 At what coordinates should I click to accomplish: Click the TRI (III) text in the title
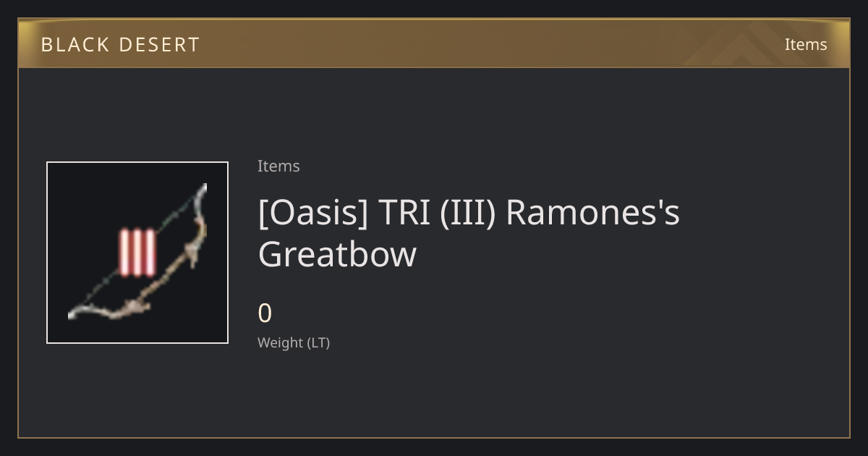[x=437, y=213]
